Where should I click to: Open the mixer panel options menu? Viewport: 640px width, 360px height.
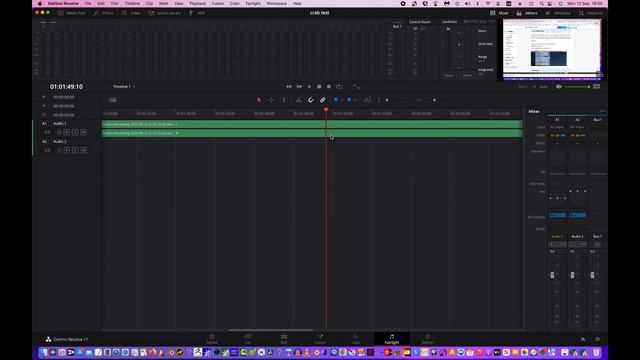(602, 111)
